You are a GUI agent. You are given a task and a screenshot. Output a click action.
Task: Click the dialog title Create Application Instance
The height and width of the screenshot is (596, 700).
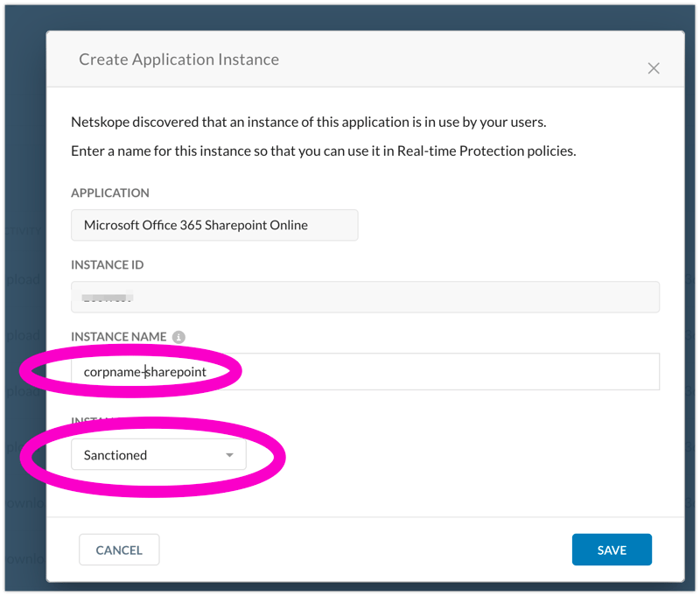click(x=178, y=60)
